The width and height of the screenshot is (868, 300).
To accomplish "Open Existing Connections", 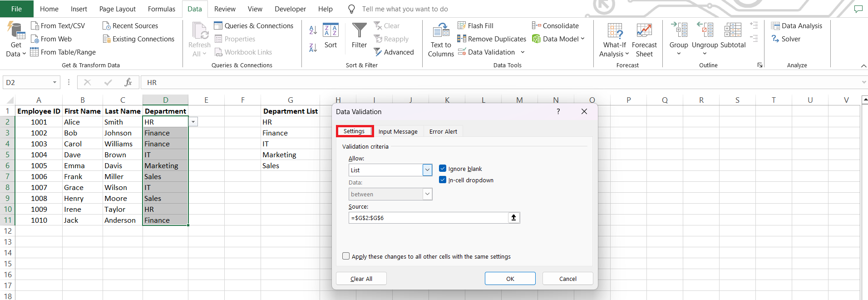I will tap(138, 39).
